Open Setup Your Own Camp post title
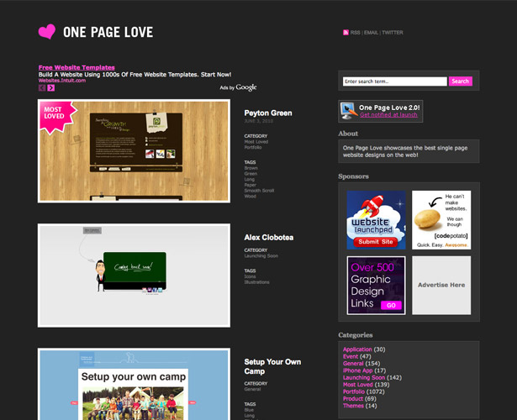 (x=272, y=366)
